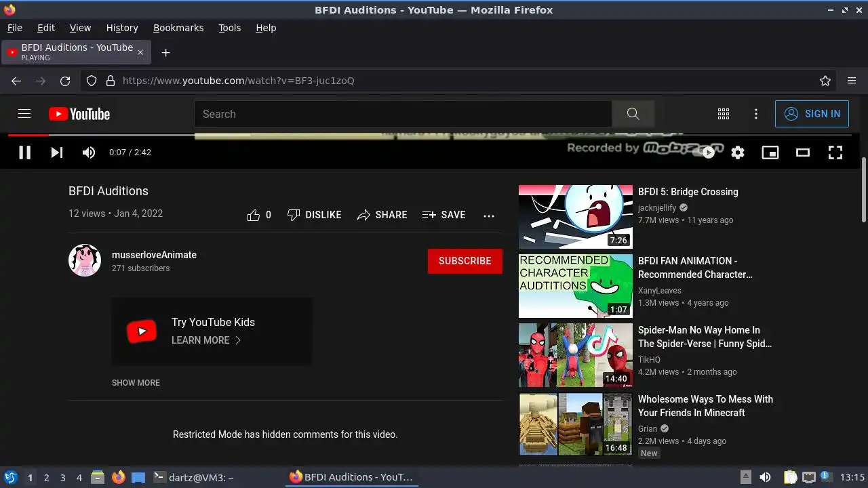868x488 pixels.
Task: Bookmark this page with the star
Action: tap(825, 81)
